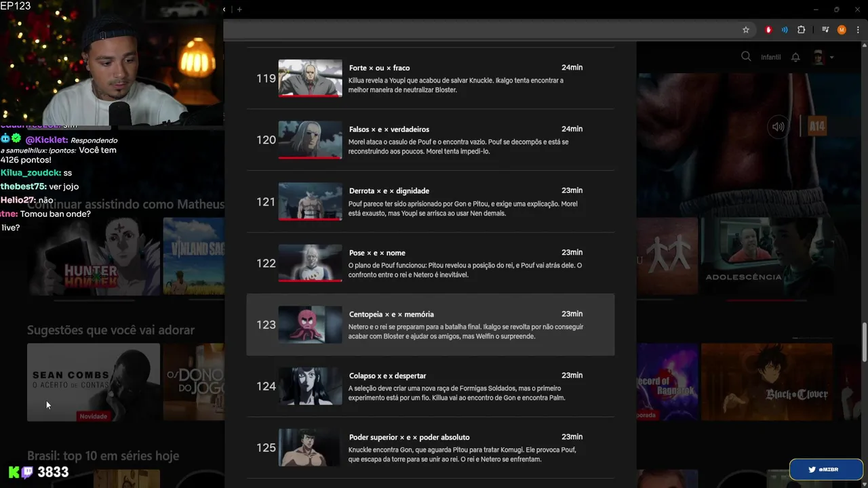
Task: Click the episode number 119
Action: coord(266,79)
